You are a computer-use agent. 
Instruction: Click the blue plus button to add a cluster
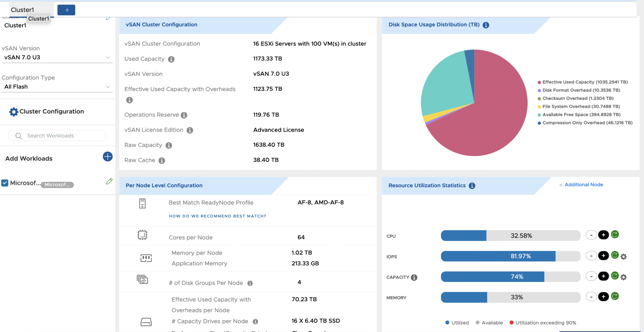point(66,10)
